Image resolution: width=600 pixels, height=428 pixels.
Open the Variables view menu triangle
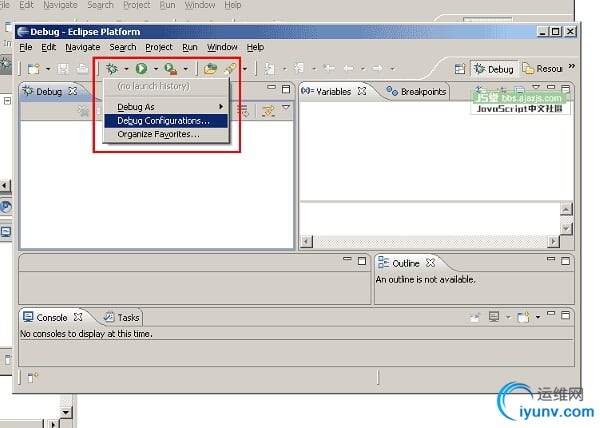click(x=536, y=87)
